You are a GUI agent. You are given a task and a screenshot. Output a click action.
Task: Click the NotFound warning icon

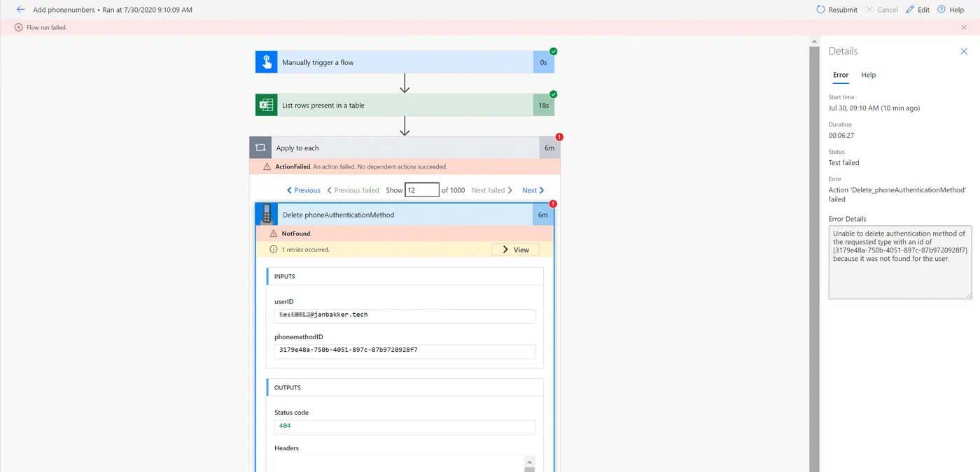[274, 234]
